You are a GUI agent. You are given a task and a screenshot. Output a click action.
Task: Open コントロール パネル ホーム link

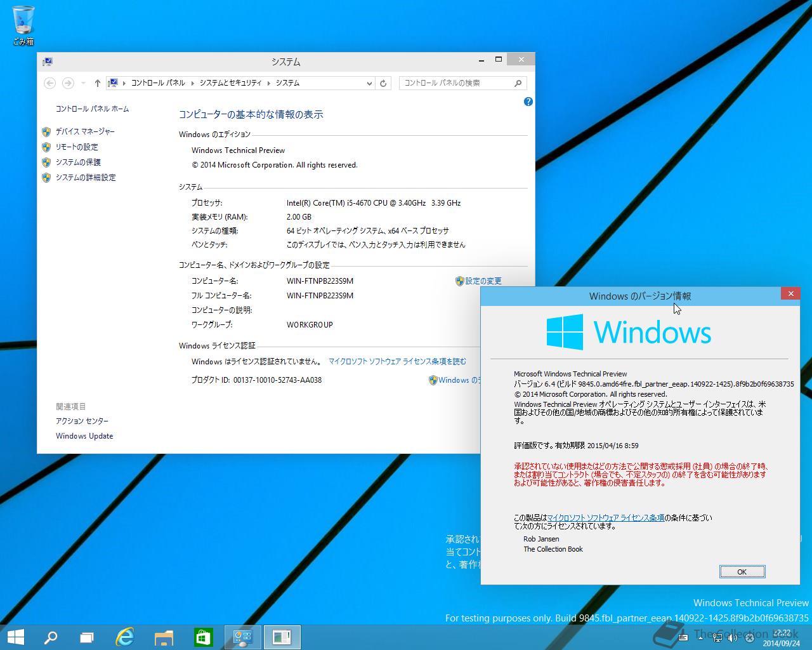tap(92, 109)
